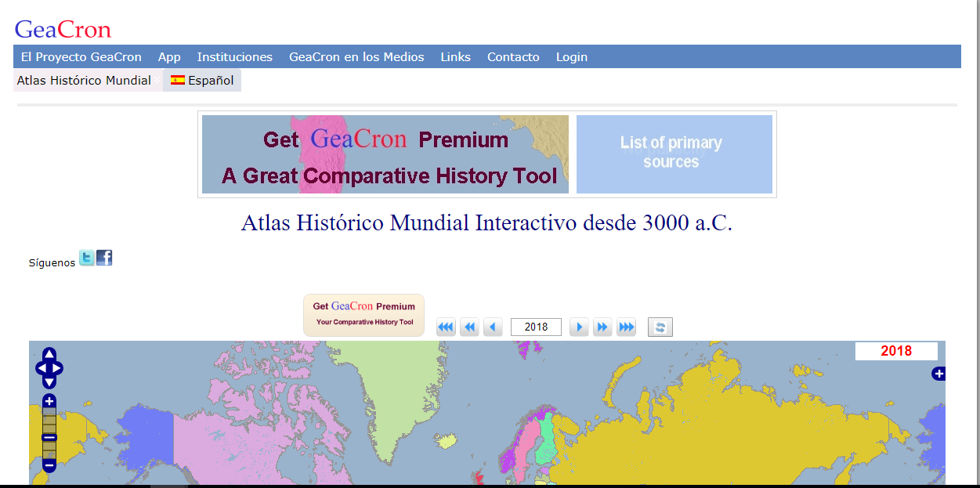Open the Twitter icon under Síguenos
The image size is (980, 488).
[86, 257]
